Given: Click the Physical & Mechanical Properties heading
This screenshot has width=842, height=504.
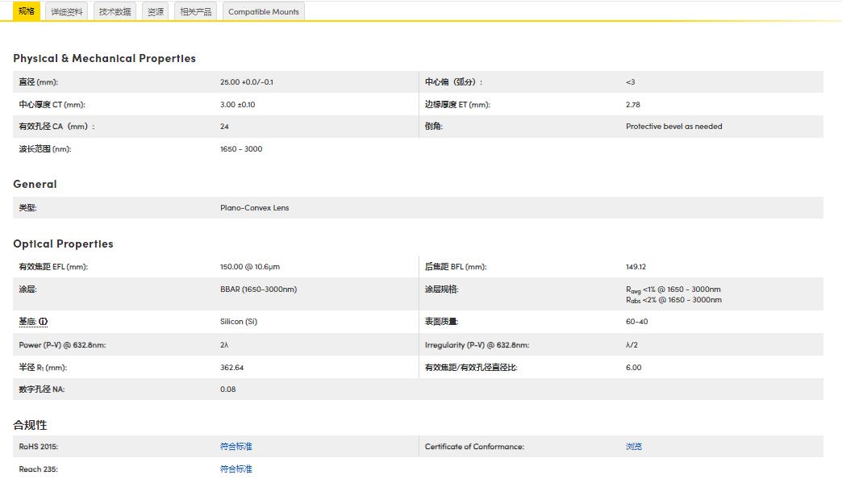Looking at the screenshot, I should click(103, 58).
